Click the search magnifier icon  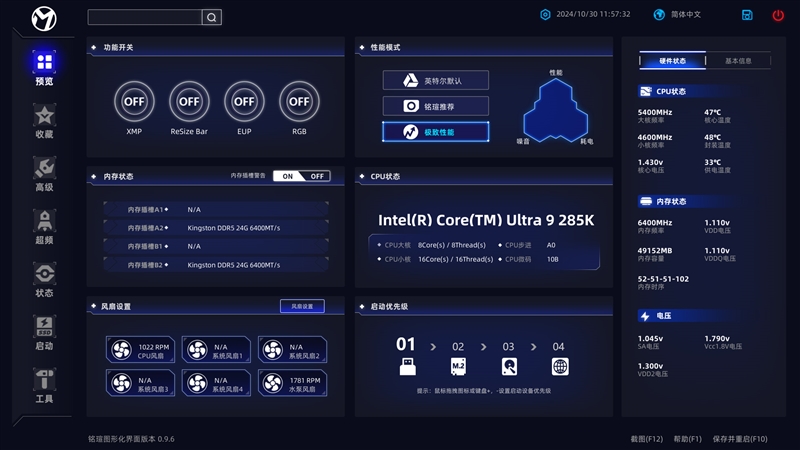211,17
